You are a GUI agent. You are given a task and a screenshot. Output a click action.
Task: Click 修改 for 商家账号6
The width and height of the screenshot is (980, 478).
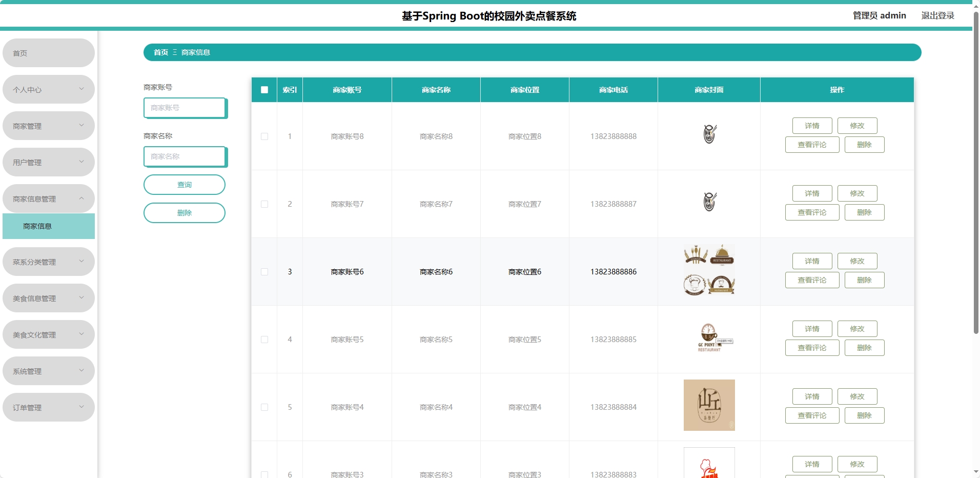point(857,261)
